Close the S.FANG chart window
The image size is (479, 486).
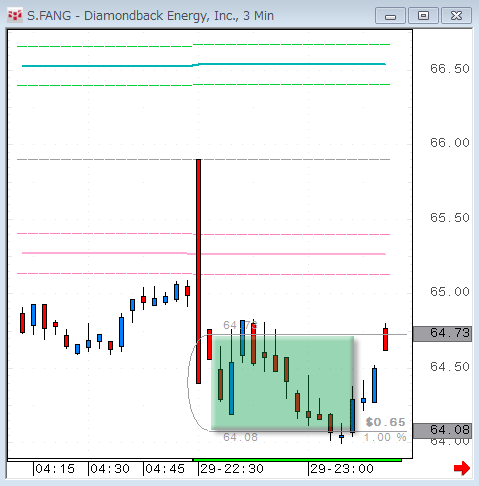pyautogui.click(x=456, y=16)
